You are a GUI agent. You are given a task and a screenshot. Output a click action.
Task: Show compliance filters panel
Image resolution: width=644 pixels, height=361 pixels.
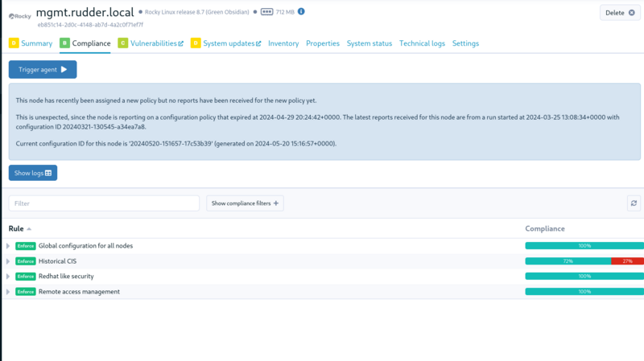(245, 203)
